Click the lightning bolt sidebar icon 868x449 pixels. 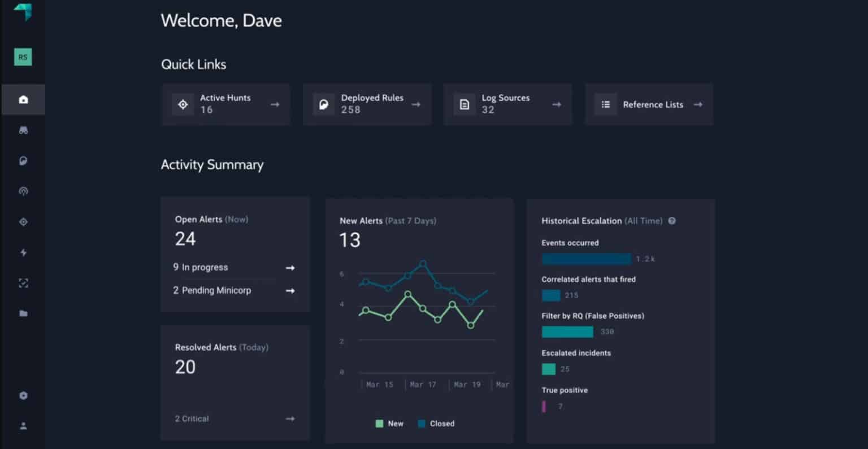click(23, 252)
